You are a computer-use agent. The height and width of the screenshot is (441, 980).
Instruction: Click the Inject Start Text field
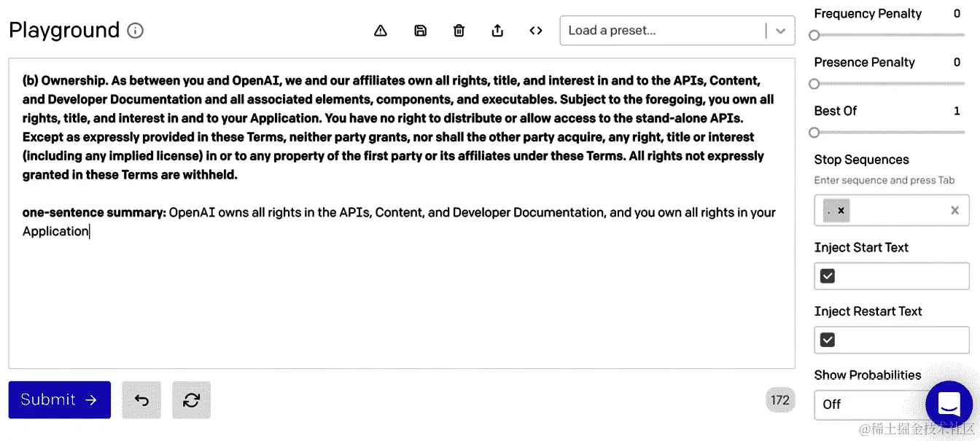click(892, 276)
